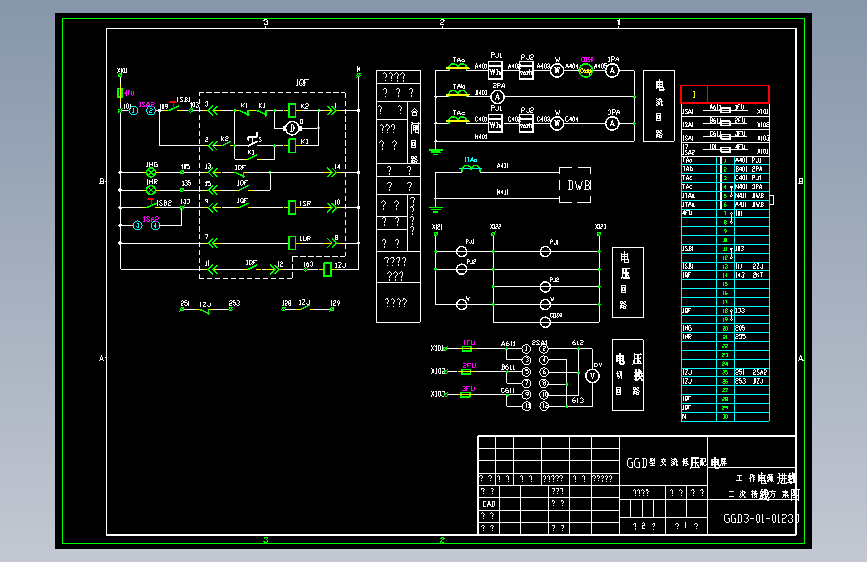Select the red-bordered terminal table header
The image size is (867, 562).
[724, 94]
